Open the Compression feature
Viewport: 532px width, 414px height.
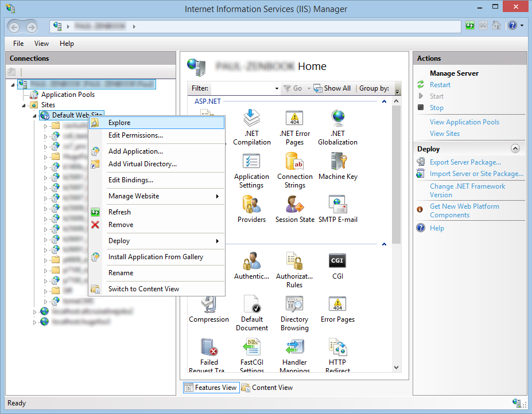tap(209, 309)
